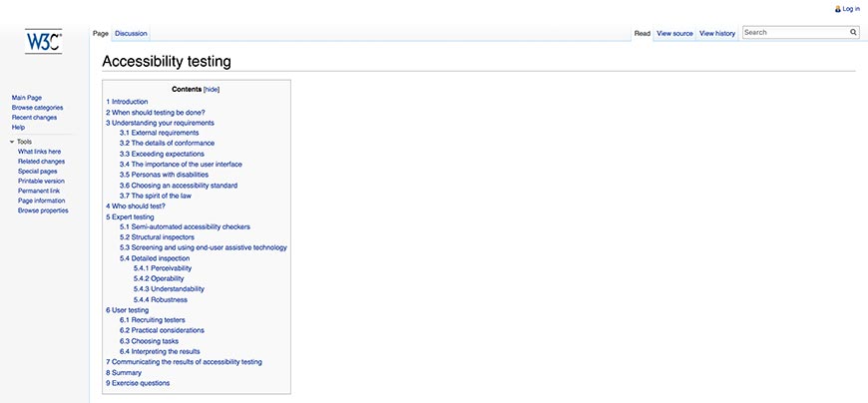Click the W3C logo
The height and width of the screenshot is (403, 868).
click(x=44, y=42)
